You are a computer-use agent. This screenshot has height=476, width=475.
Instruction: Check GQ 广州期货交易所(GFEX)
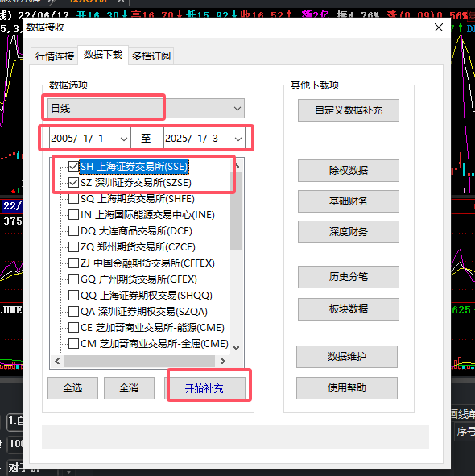pyautogui.click(x=73, y=279)
